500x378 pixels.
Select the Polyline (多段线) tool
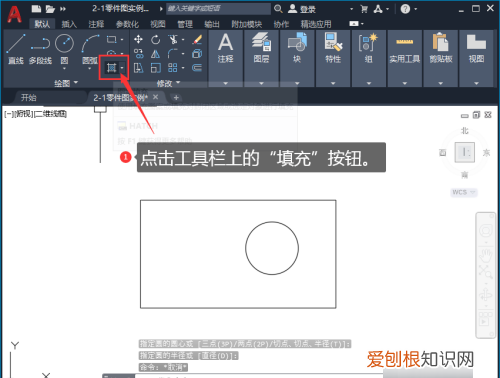pos(40,48)
